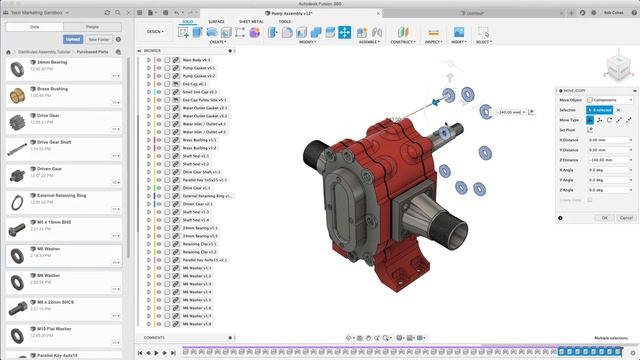The width and height of the screenshot is (640, 360).
Task: Click the Save icon in top bar
Action: tap(165, 13)
